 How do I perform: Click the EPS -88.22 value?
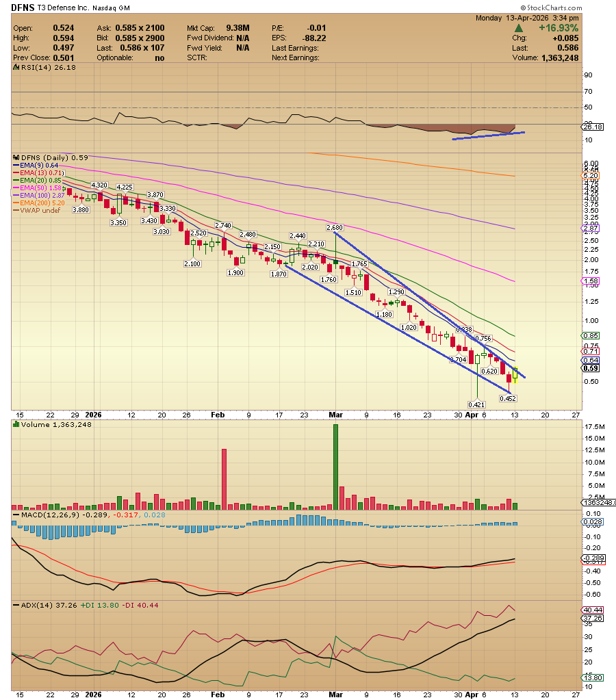[314, 38]
